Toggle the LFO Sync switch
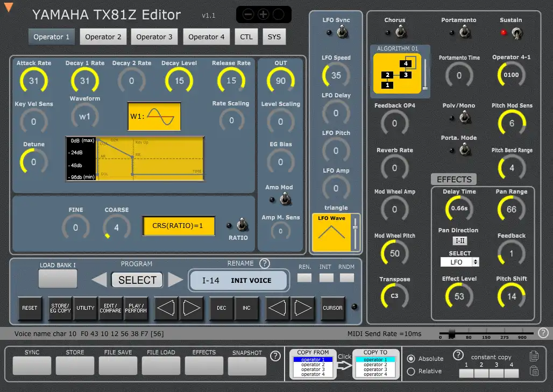The width and height of the screenshot is (553, 392). 342,32
